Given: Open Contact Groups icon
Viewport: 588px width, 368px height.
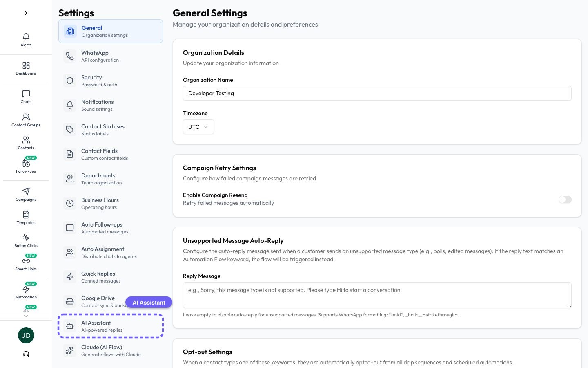Looking at the screenshot, I should 26,117.
